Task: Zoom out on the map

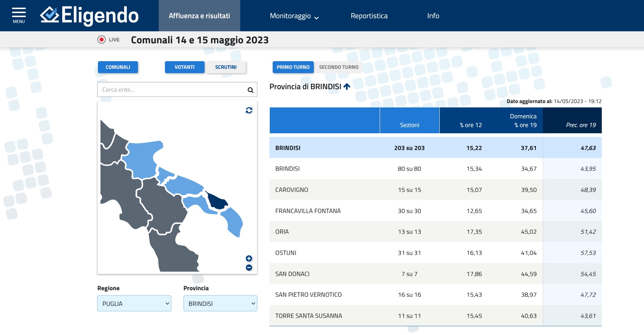Action: coord(249,268)
